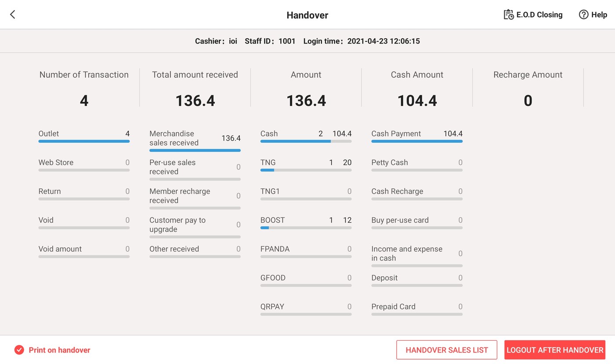
Task: Click Income and expense in cash
Action: [417, 256]
